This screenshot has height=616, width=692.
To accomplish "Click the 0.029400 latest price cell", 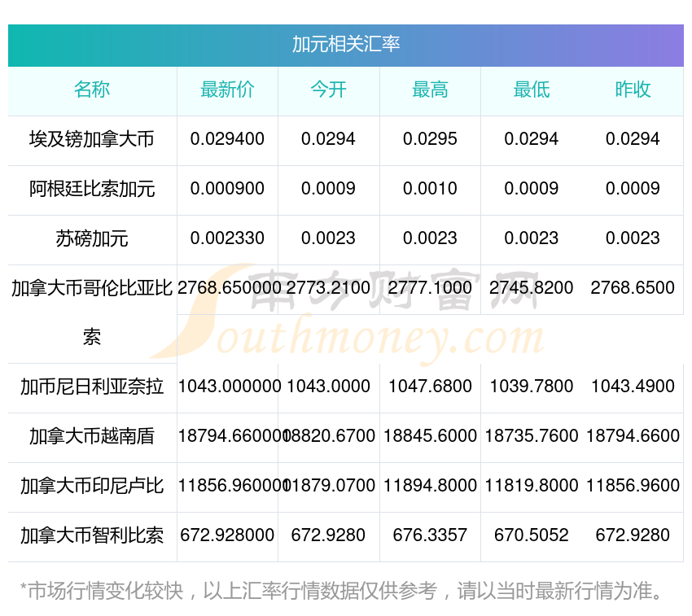I will (227, 139).
